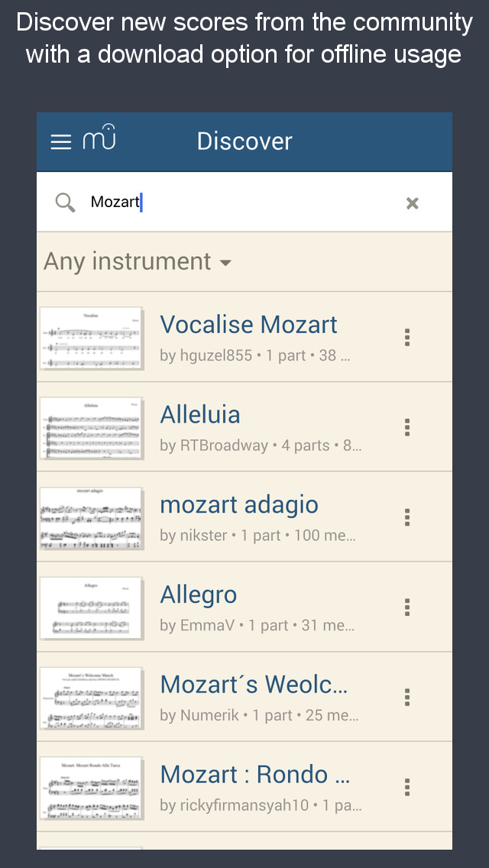
Task: Open Mozart's Weolcome score by Numerik
Action: [254, 685]
